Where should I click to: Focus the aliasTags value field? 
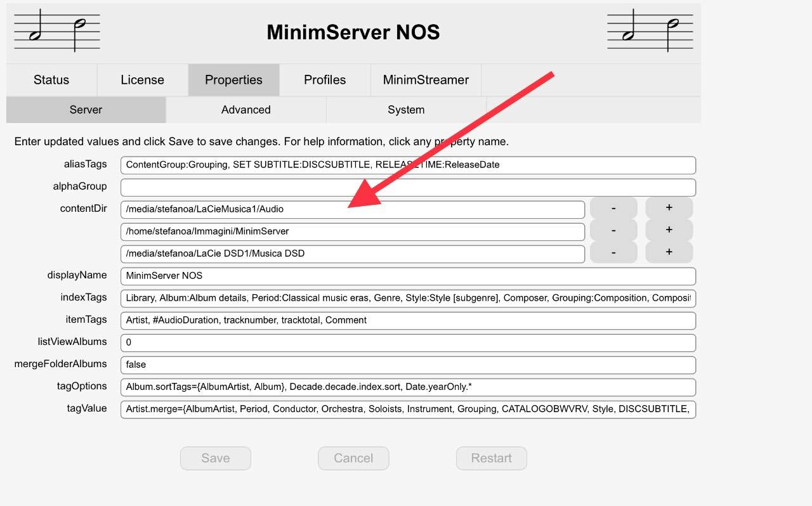(x=408, y=165)
